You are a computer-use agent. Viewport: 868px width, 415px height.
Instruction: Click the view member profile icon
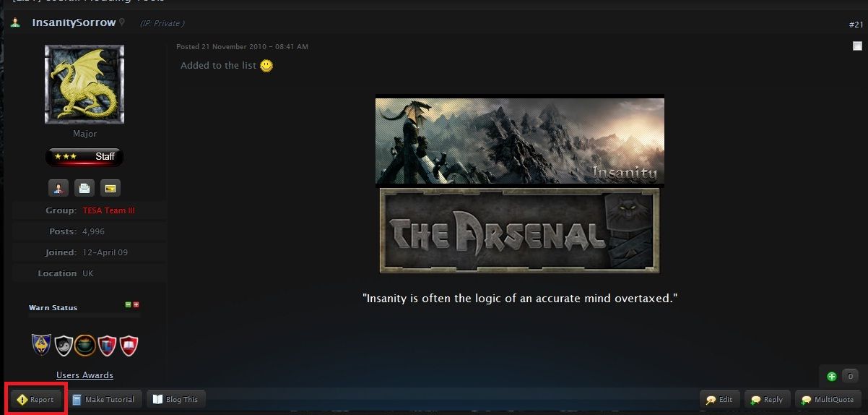pos(58,188)
